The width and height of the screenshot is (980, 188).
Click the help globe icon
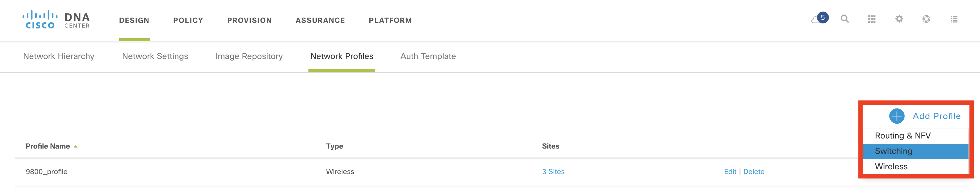point(926,19)
